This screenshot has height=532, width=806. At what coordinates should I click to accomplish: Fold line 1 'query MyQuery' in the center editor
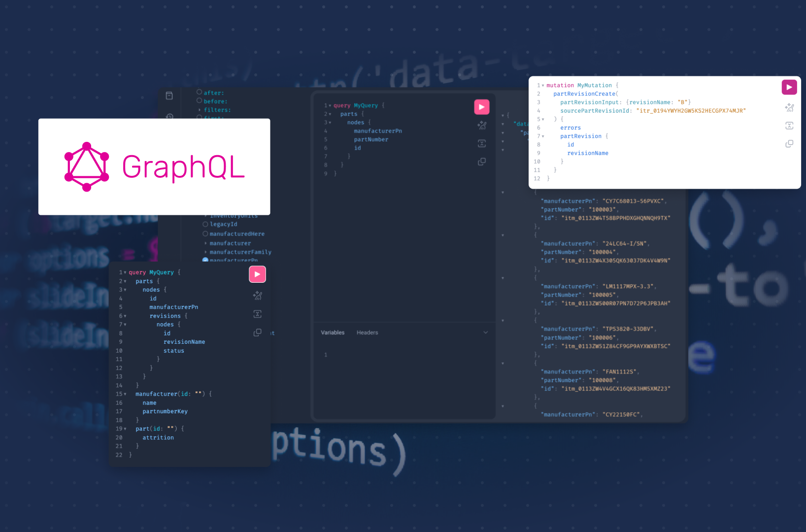pyautogui.click(x=330, y=105)
